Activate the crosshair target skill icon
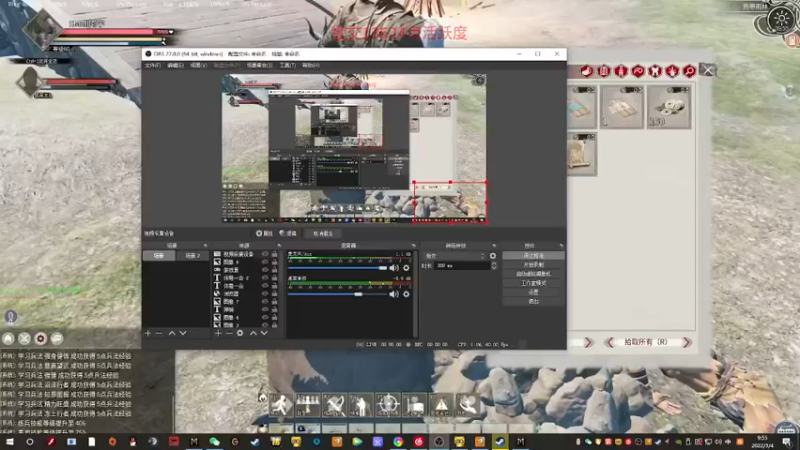The width and height of the screenshot is (800, 450). 388,405
